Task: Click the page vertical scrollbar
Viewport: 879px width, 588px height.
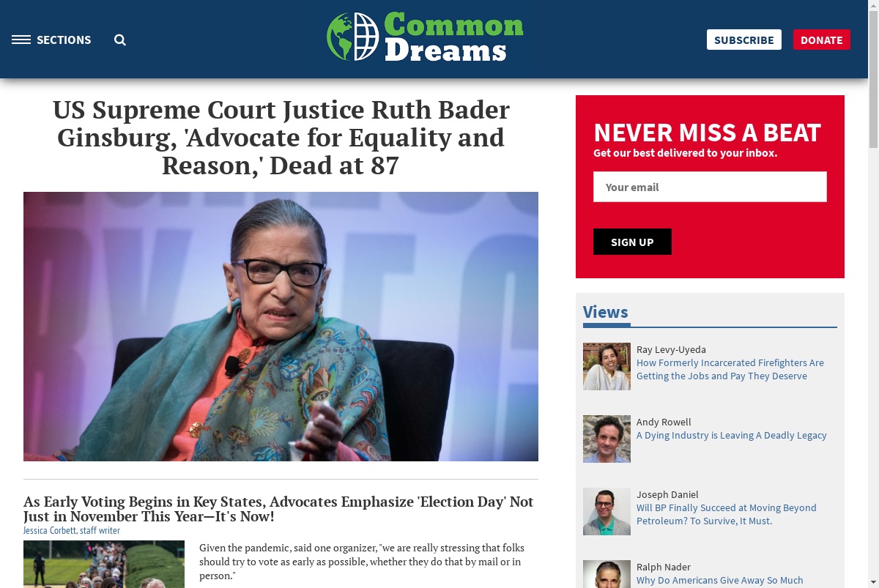Action: 873,294
